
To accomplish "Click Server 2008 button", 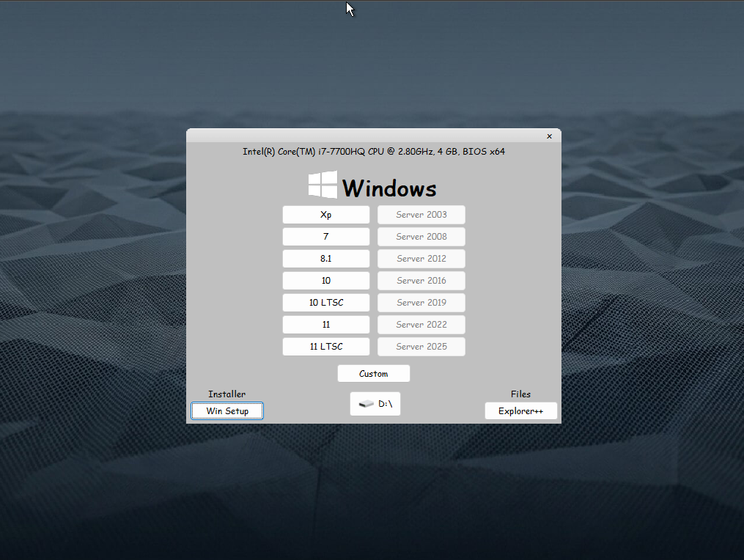I will (x=421, y=236).
